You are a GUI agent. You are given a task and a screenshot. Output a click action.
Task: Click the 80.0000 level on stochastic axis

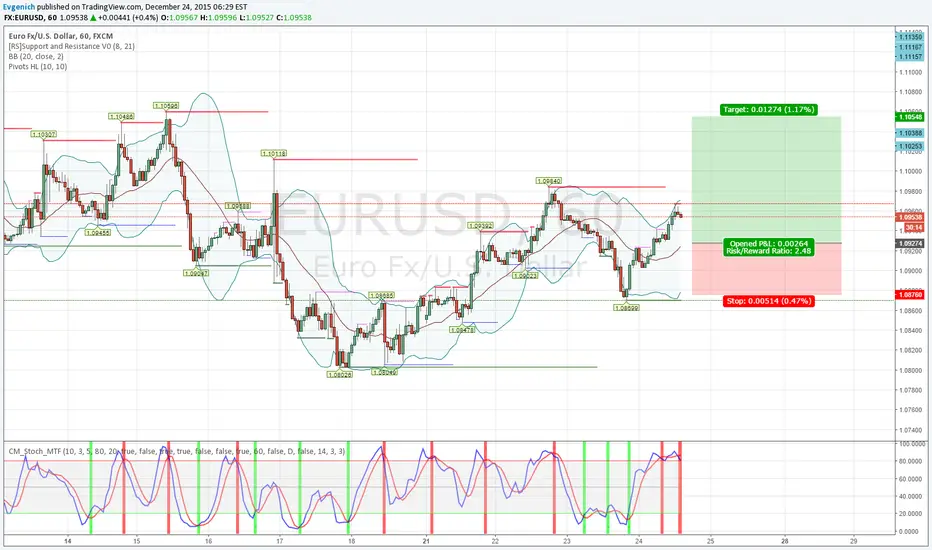click(910, 461)
